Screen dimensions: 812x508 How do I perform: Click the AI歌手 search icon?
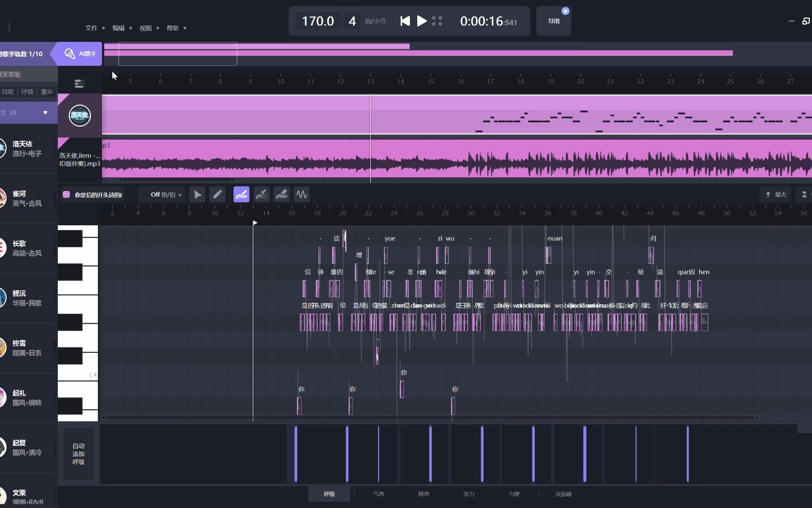tap(70, 54)
